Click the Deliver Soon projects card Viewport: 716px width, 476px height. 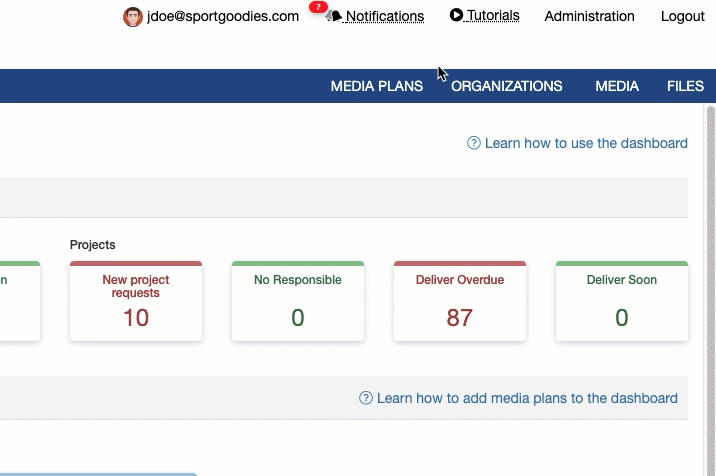[622, 301]
